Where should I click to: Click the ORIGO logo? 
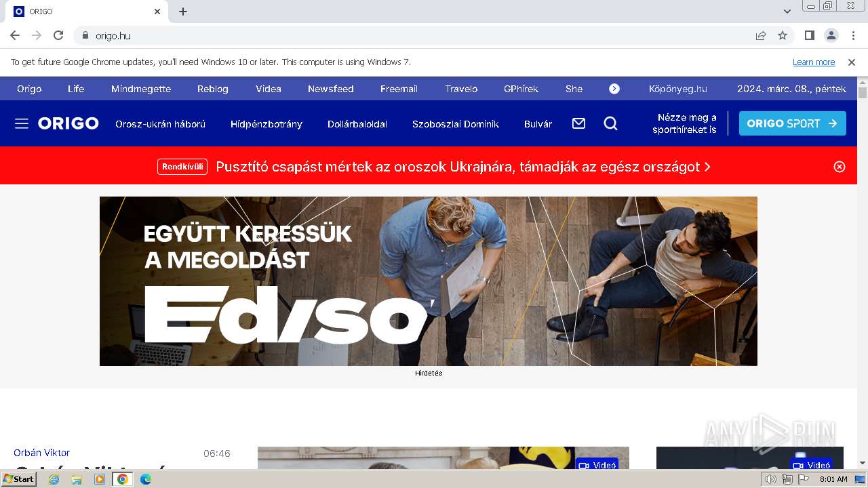[68, 123]
